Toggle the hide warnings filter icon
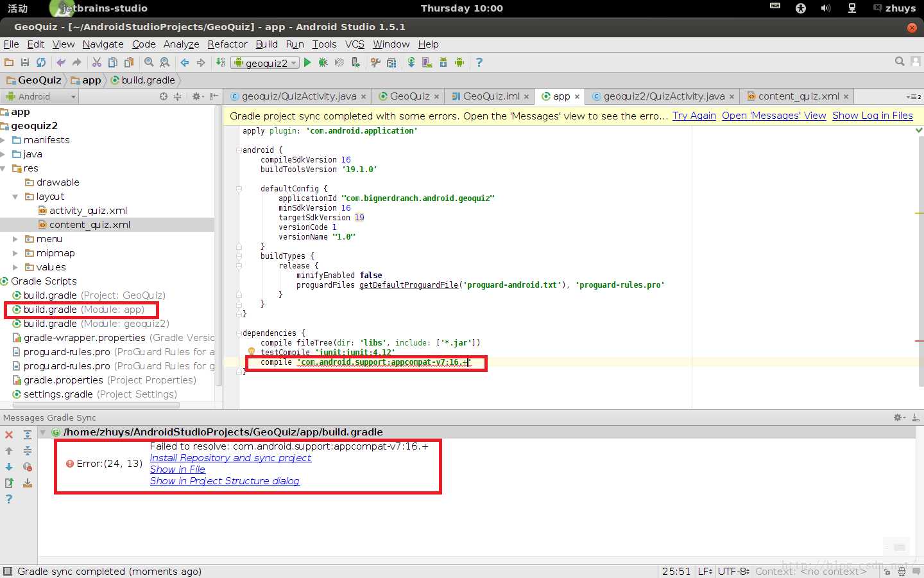Screen dimensions: 924x578 pyautogui.click(x=28, y=467)
